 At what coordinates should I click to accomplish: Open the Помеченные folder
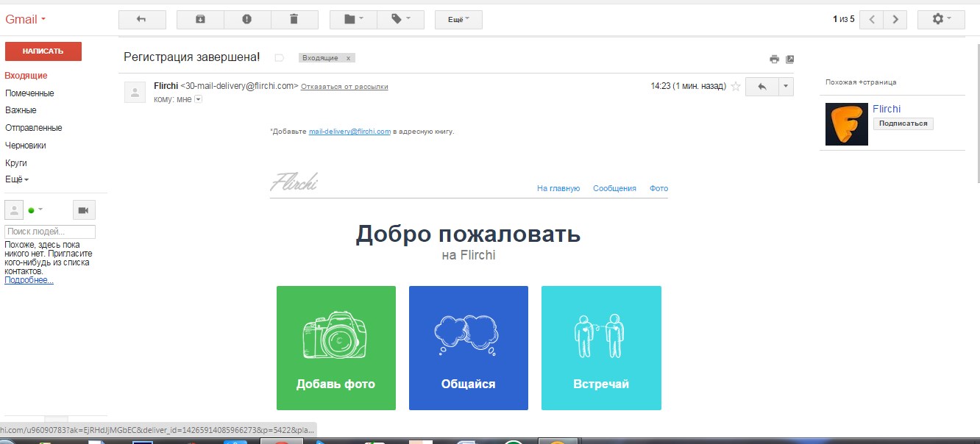[x=29, y=93]
